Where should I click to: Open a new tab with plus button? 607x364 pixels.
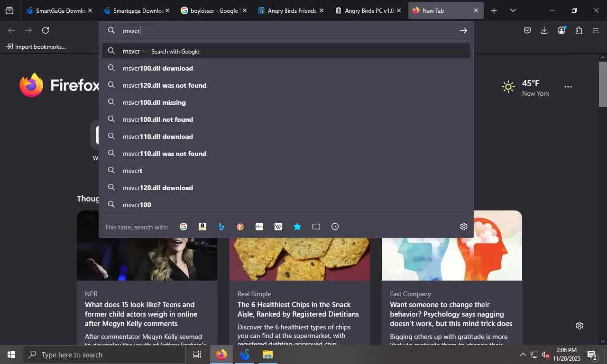click(494, 10)
